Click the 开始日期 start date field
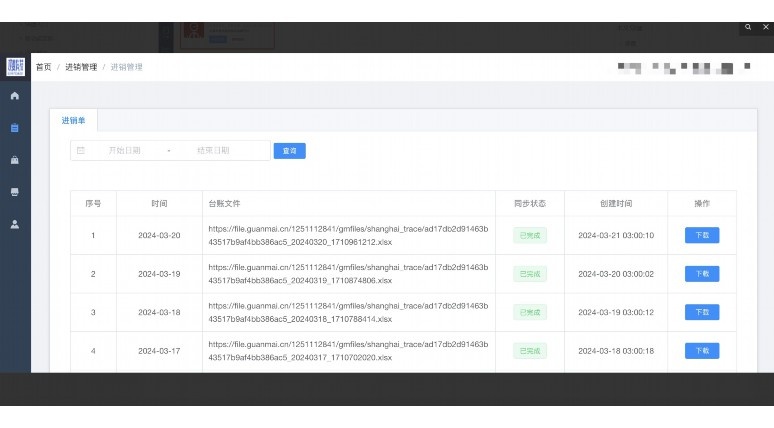The width and height of the screenshot is (774, 428). pos(124,151)
